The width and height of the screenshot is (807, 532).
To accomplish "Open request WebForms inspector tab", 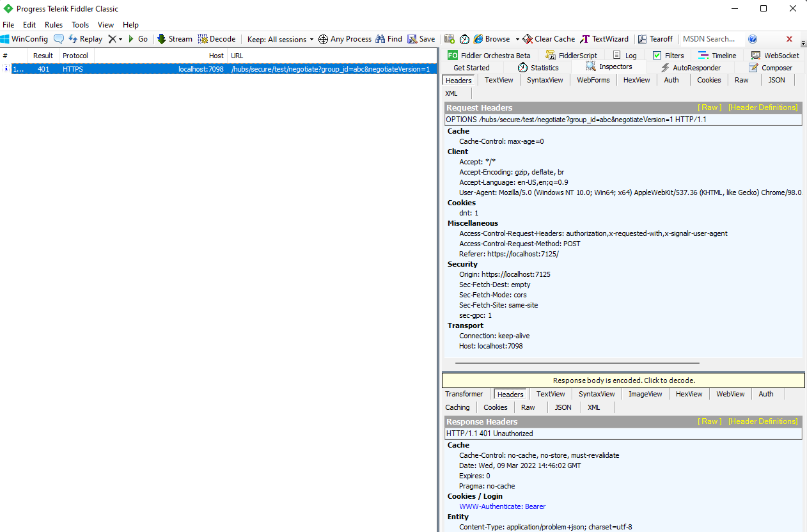I will 593,80.
